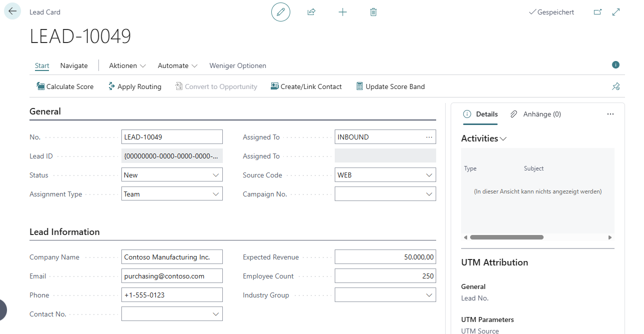Open lead in new window icon
Viewport: 644px width, 334px height.
pos(598,12)
